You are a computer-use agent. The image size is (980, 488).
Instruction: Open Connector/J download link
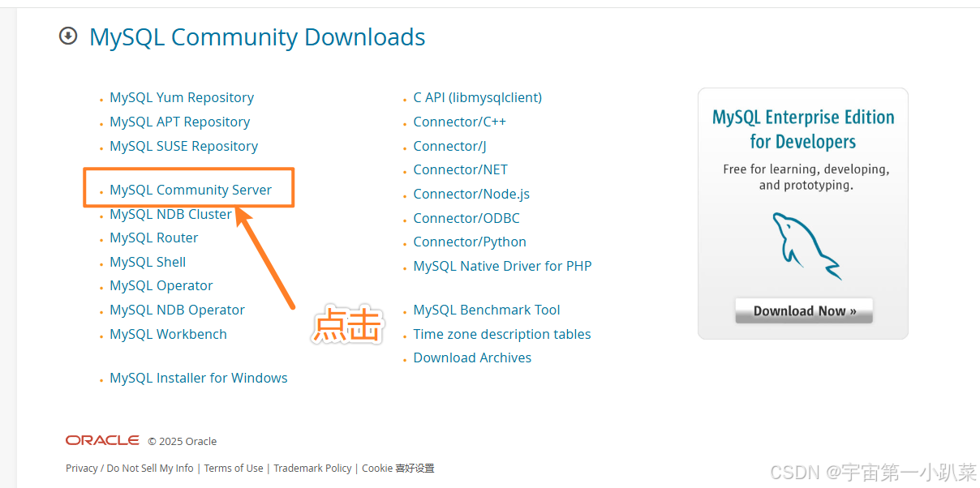tap(449, 146)
